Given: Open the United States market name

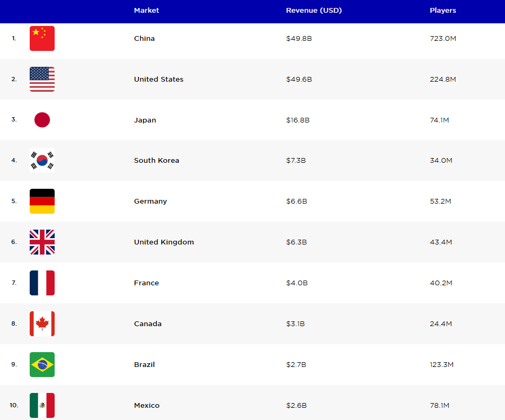Looking at the screenshot, I should coord(159,79).
